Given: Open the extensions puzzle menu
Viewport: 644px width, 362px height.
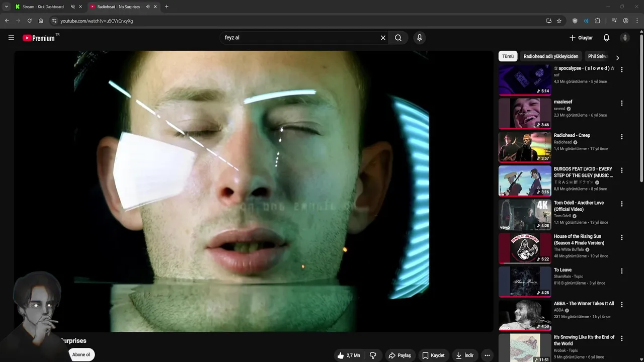Looking at the screenshot, I should 598,21.
